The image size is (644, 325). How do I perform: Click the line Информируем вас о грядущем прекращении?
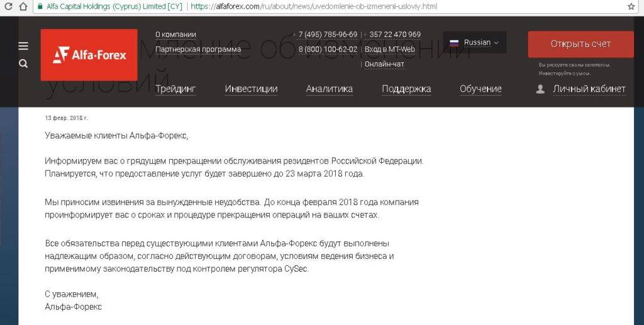click(234, 161)
